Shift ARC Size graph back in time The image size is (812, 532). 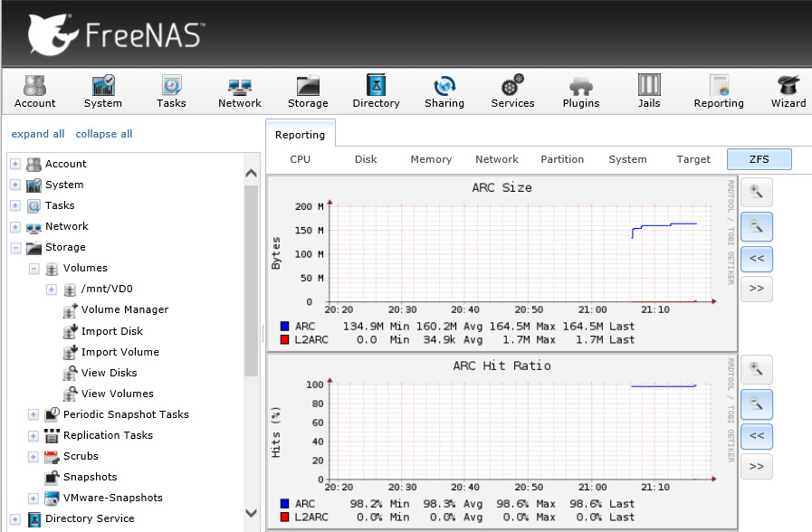point(756,259)
